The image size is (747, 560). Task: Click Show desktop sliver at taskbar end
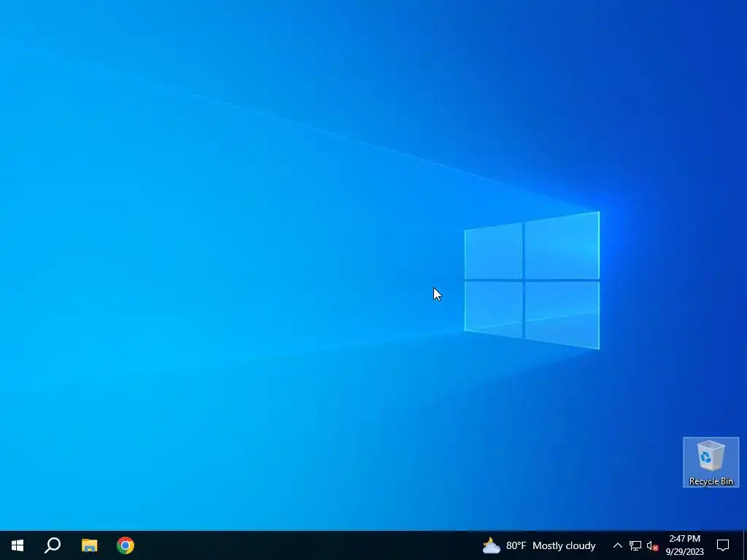(x=745, y=545)
